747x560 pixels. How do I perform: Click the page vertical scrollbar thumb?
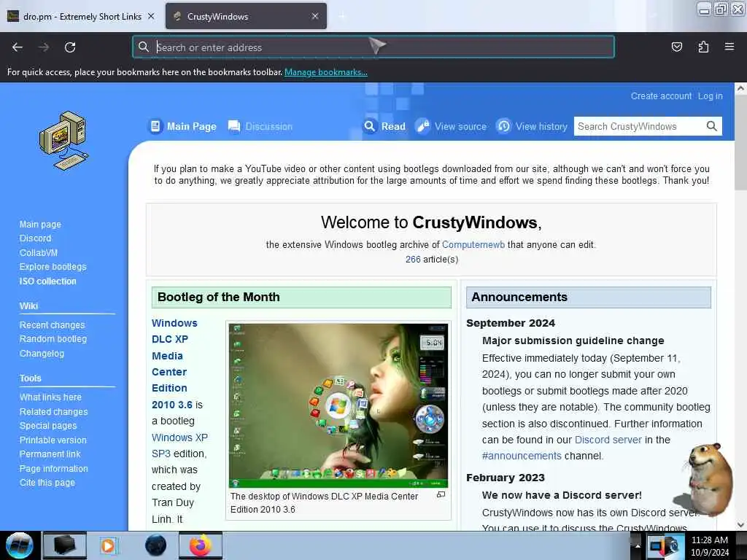(x=740, y=143)
